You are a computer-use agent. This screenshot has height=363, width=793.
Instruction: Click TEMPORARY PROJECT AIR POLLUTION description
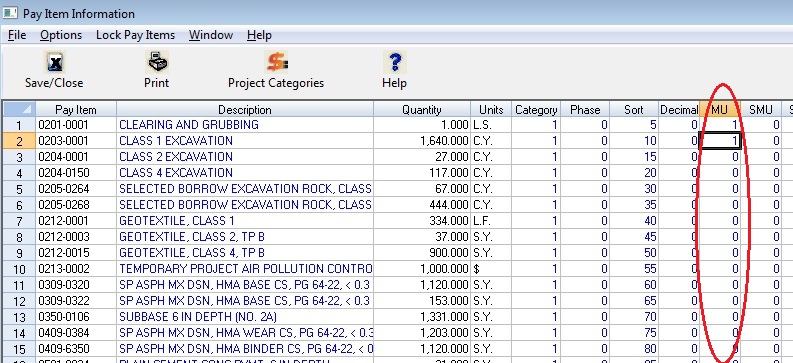click(x=246, y=269)
